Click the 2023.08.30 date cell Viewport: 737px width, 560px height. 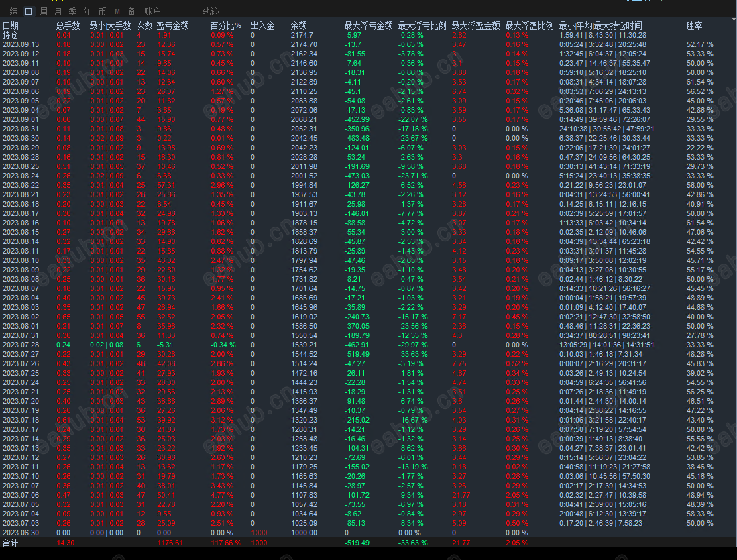21,139
